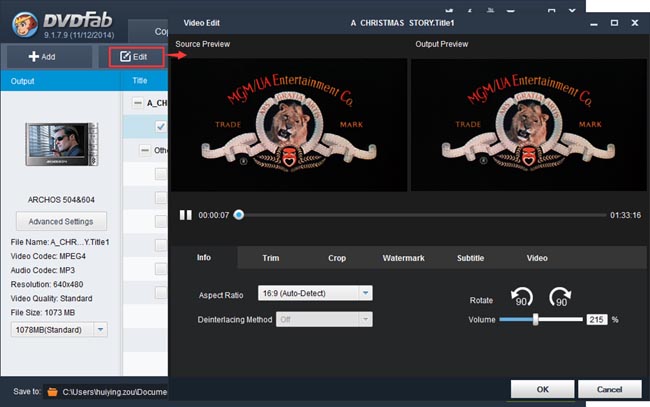Screen dimensions: 650x407
Task: Rotate video 90 degrees clockwise
Action: [x=560, y=297]
